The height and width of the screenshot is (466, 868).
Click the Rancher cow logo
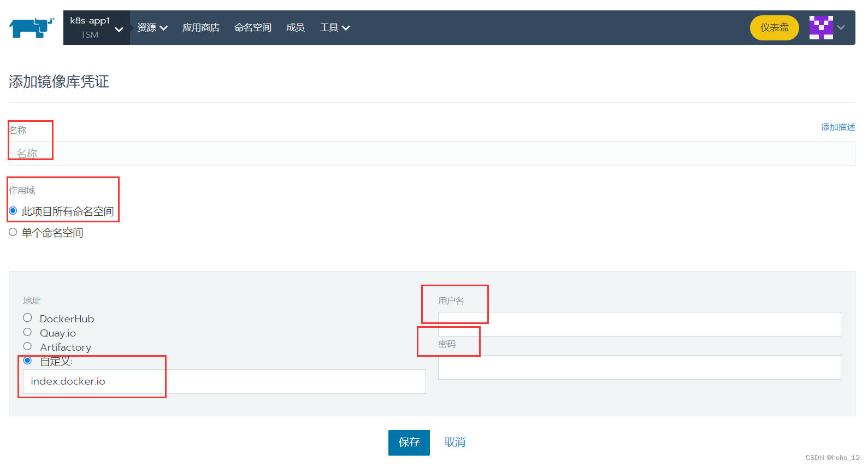[x=32, y=27]
